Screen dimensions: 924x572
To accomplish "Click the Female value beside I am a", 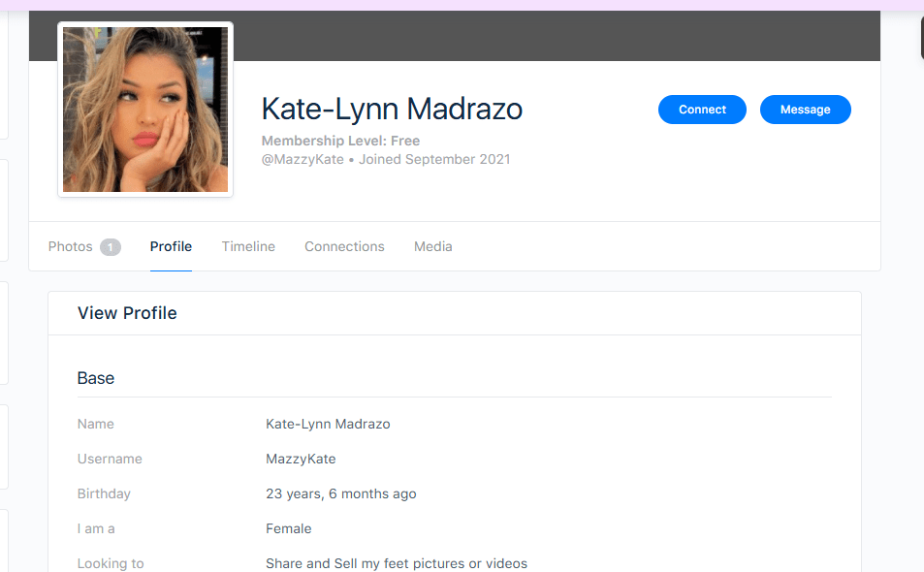I will [x=288, y=528].
